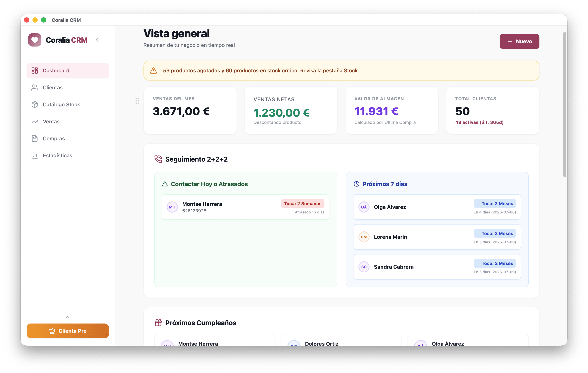Click the stock alert banner text

[x=261, y=71]
